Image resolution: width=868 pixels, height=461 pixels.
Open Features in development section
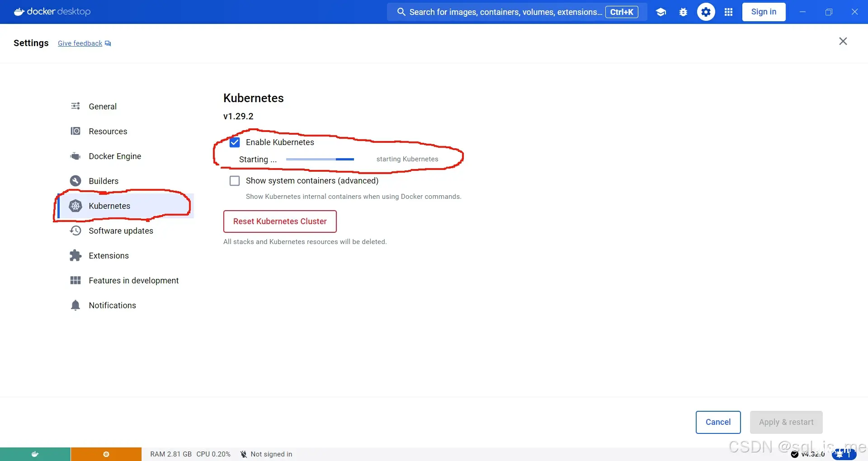coord(126,280)
